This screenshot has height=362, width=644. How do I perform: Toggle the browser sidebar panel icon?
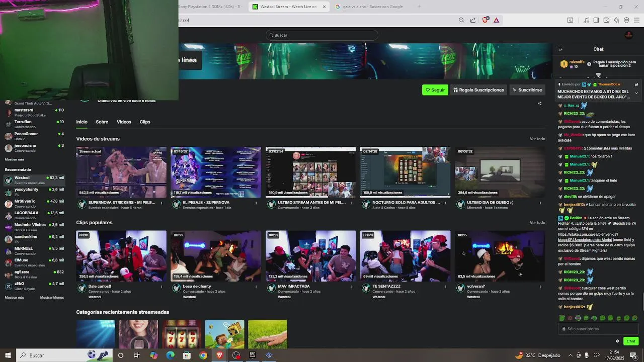coord(596,20)
